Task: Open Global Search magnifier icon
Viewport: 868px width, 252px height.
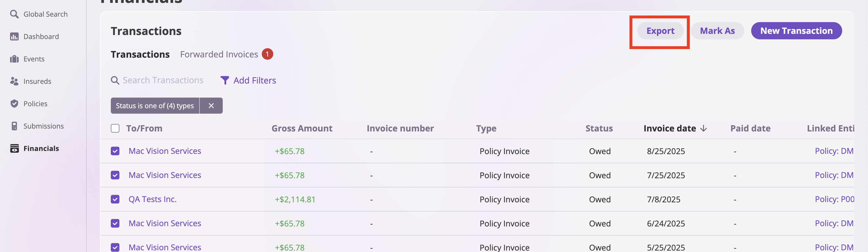Action: click(x=14, y=14)
